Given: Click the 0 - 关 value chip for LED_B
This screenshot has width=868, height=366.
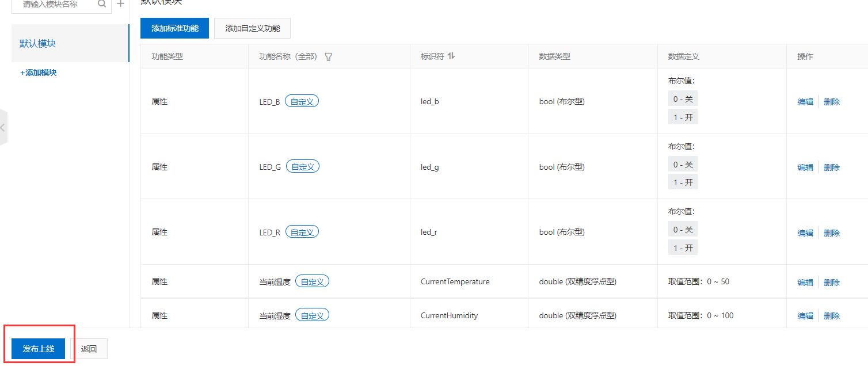Looking at the screenshot, I should click(682, 98).
